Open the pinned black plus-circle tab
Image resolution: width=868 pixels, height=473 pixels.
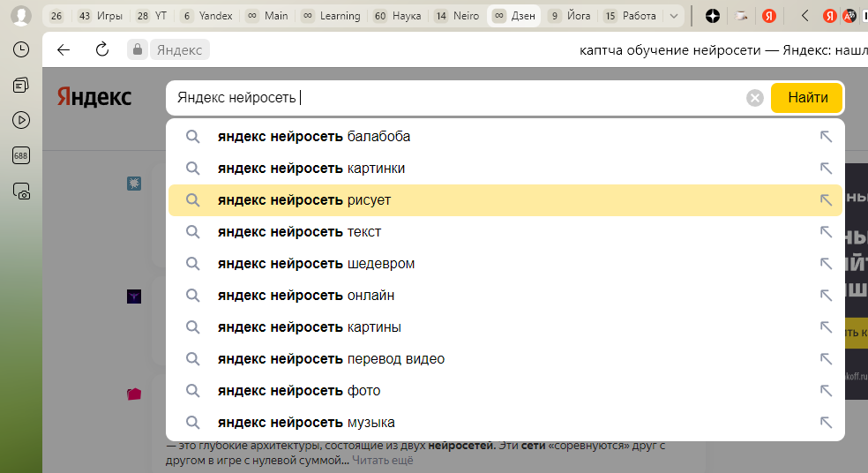[x=713, y=16]
